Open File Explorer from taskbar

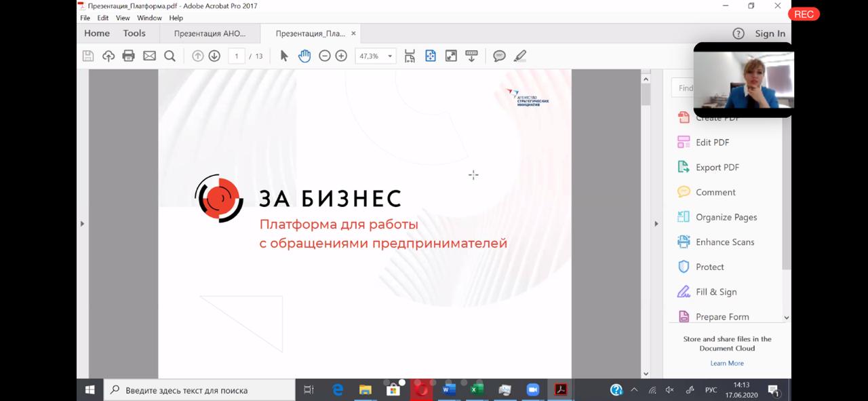366,390
